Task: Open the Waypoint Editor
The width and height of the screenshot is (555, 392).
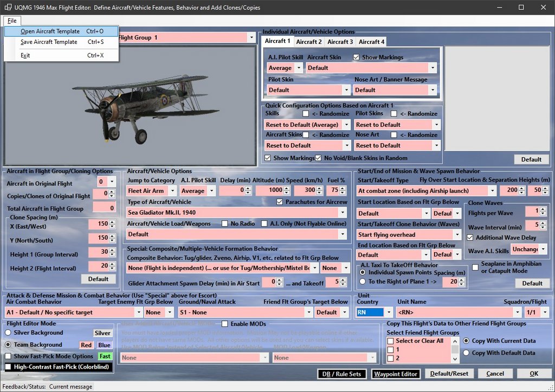Action: (x=396, y=374)
